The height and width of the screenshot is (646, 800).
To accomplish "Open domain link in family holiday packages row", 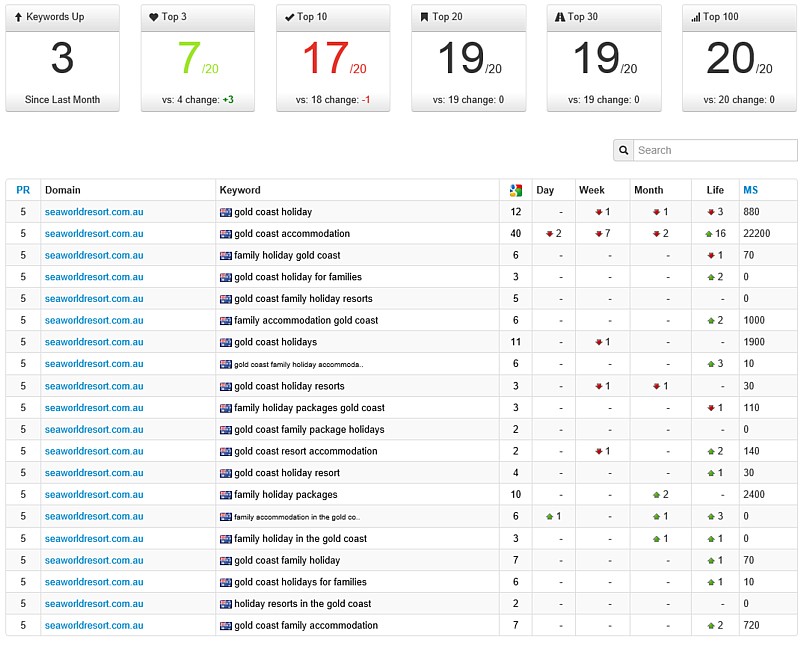I will coord(94,494).
